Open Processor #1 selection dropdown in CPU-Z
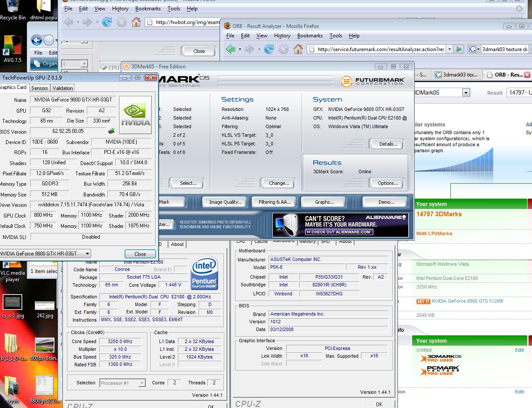 coord(141,383)
